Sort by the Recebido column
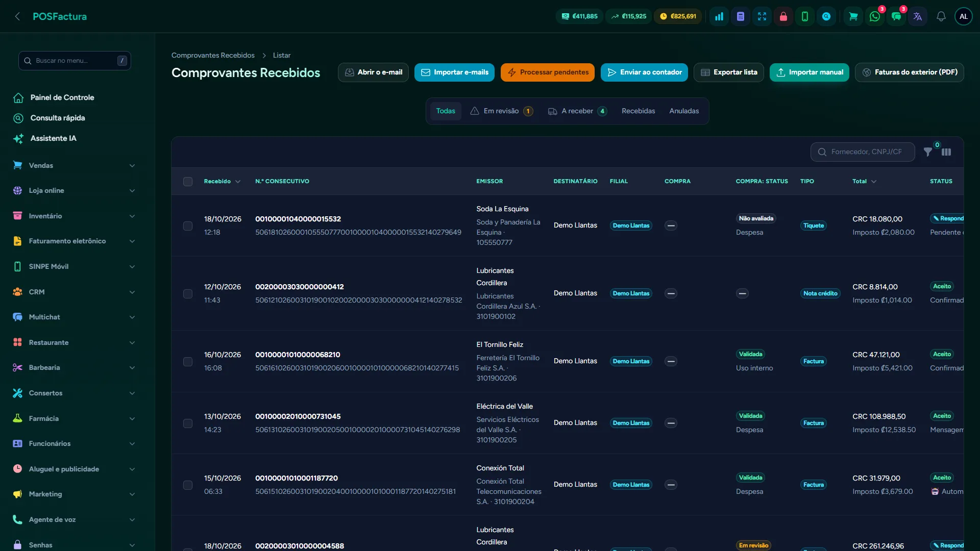The height and width of the screenshot is (551, 980). [222, 181]
